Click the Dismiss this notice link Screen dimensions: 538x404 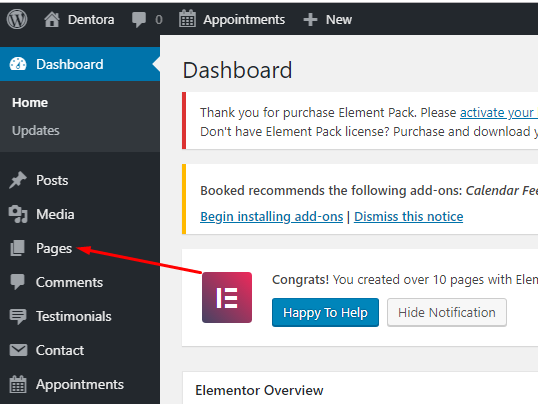(x=408, y=217)
